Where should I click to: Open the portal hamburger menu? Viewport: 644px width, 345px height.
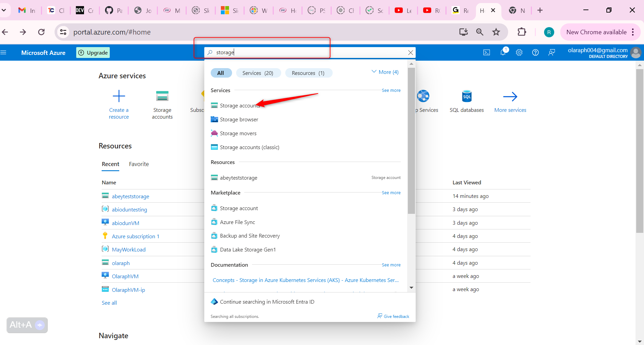4,52
